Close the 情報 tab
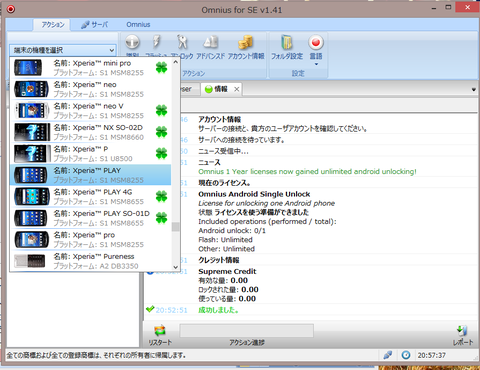The width and height of the screenshot is (480, 370). pos(236,89)
